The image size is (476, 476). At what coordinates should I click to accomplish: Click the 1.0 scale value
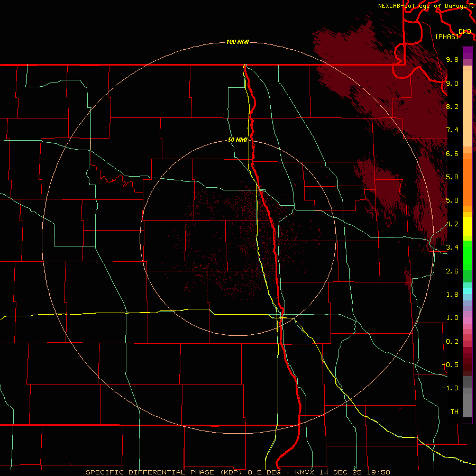pos(452,318)
